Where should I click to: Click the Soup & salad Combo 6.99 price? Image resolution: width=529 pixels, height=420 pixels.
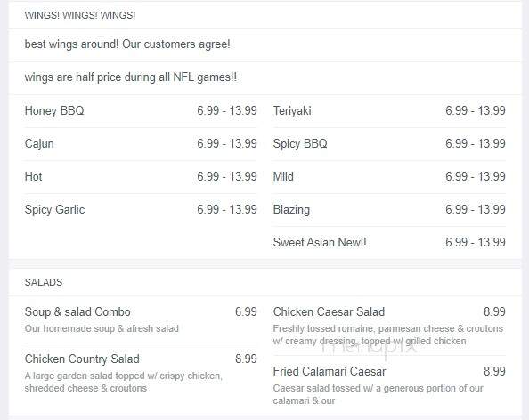pyautogui.click(x=246, y=311)
